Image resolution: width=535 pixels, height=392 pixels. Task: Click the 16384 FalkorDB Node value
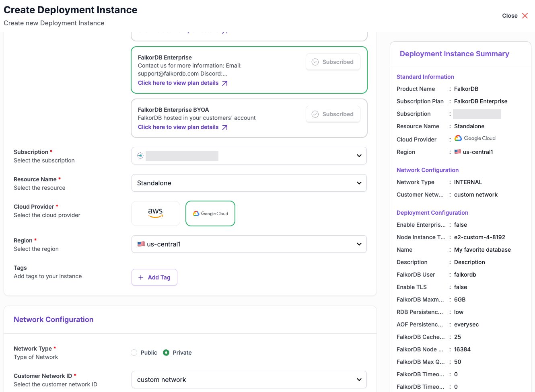point(462,349)
